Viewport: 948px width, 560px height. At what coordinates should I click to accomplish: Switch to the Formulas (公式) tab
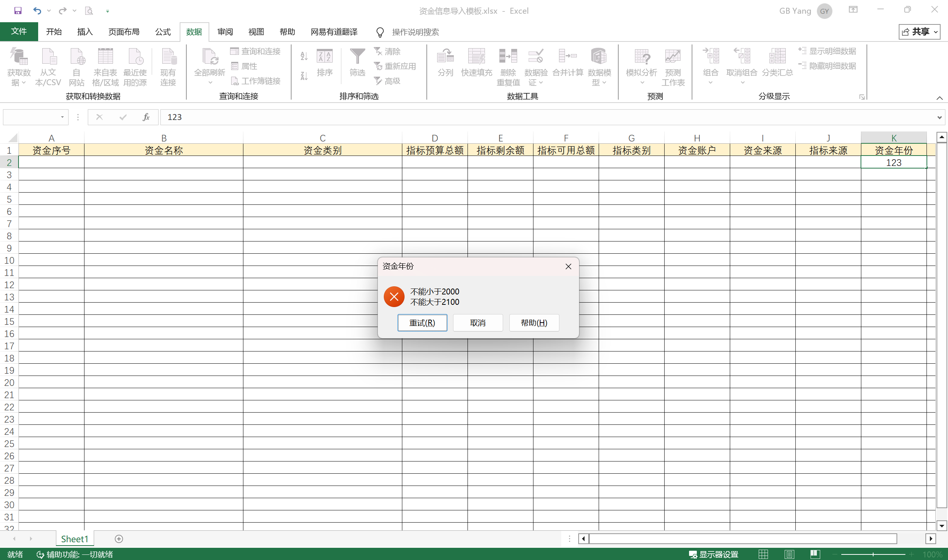163,32
